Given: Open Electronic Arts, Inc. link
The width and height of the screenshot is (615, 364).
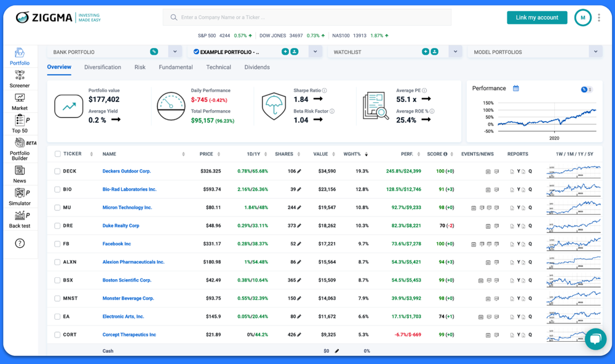Looking at the screenshot, I should pos(123,317).
